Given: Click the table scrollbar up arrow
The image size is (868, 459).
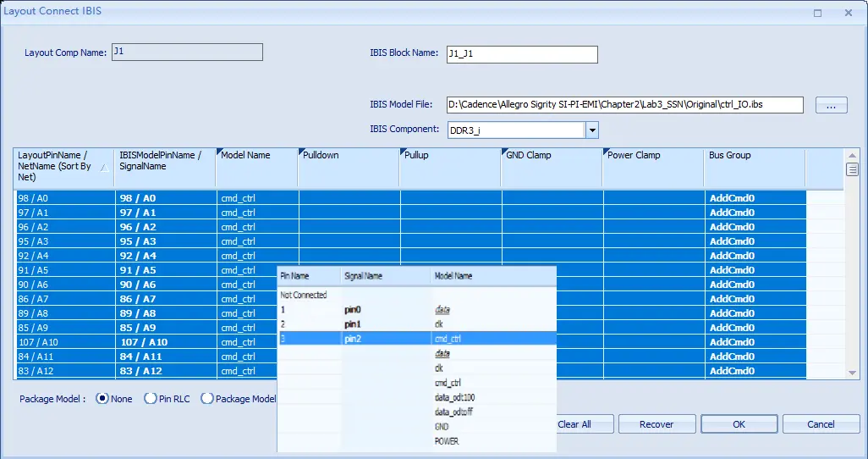Looking at the screenshot, I should (x=852, y=155).
